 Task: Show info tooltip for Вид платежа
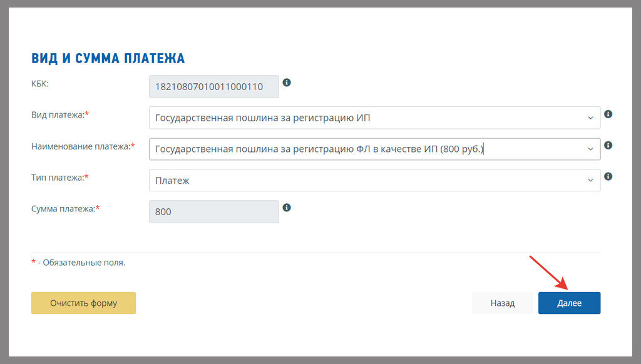click(608, 114)
